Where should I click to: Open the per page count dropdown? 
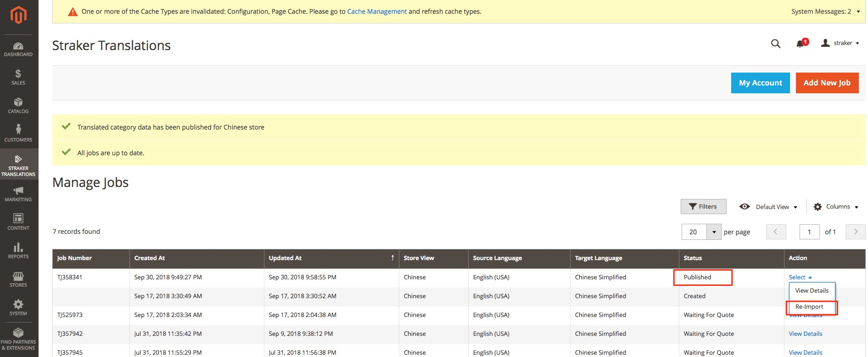[x=714, y=232]
